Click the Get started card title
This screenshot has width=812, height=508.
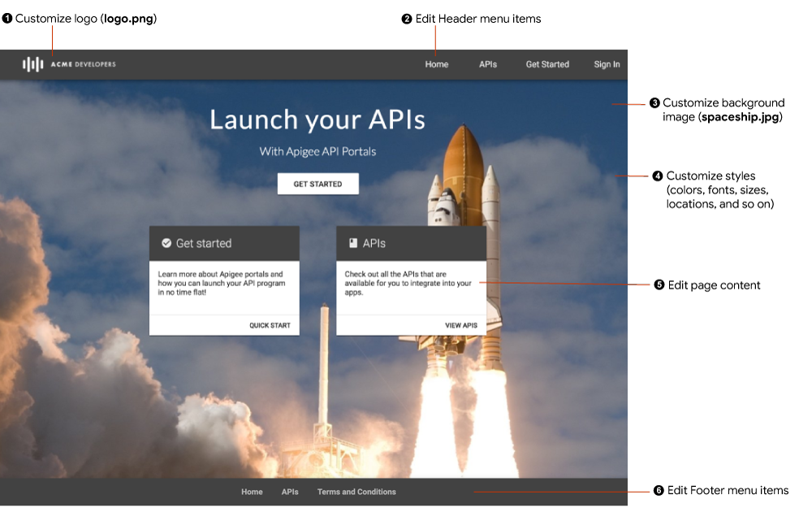(204, 243)
